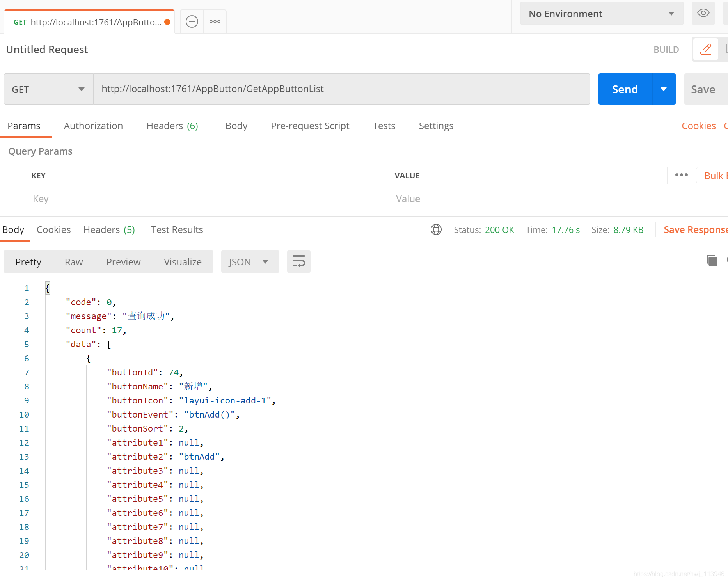The height and width of the screenshot is (581, 728).
Task: Open environment quick look eye icon
Action: click(x=703, y=13)
